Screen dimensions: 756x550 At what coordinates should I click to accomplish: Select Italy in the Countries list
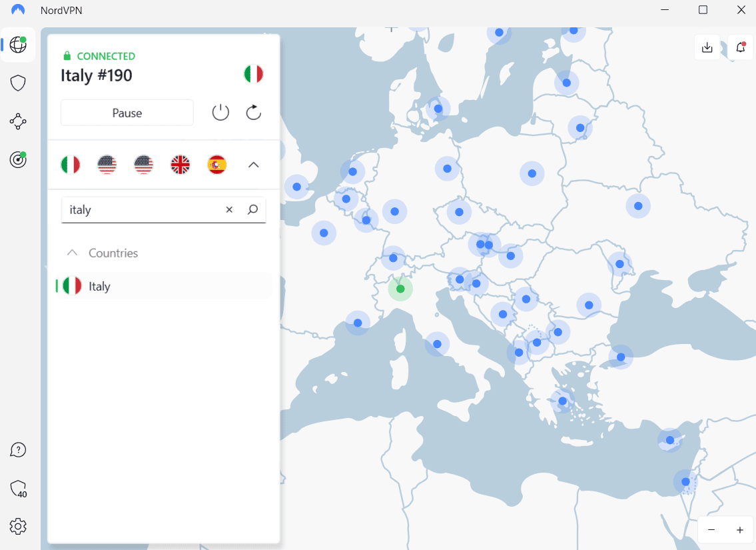point(164,286)
